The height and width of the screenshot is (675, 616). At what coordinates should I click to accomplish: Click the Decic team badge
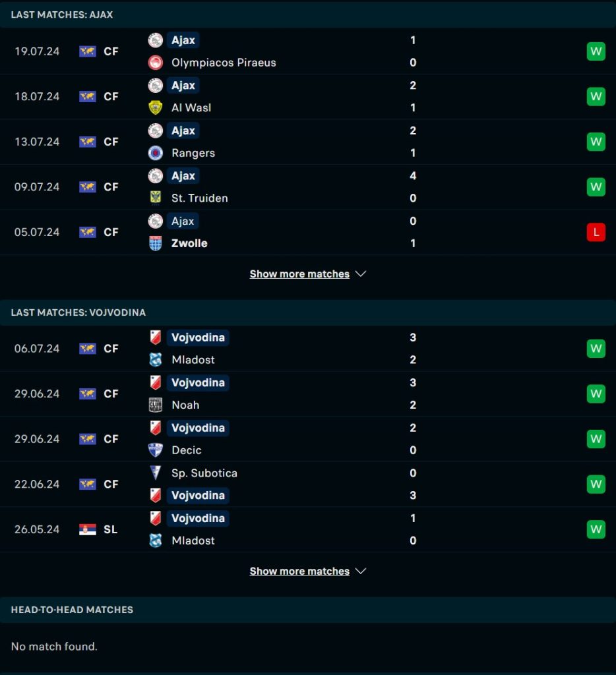pos(155,450)
